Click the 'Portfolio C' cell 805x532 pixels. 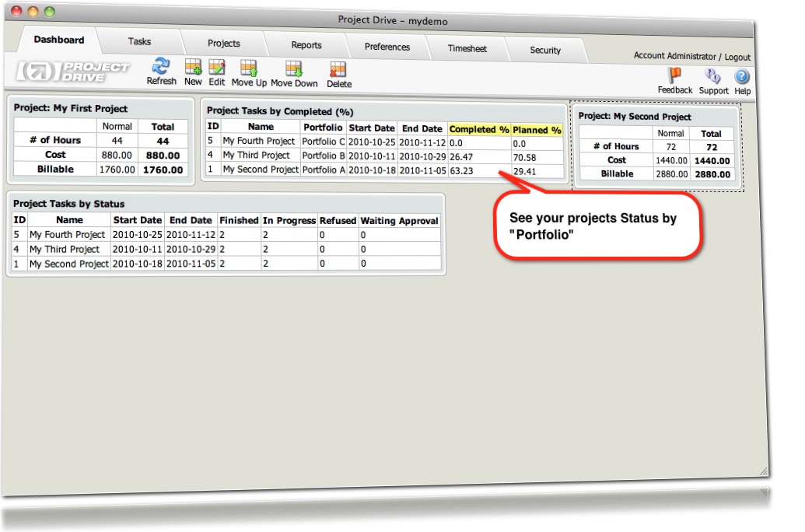(323, 142)
